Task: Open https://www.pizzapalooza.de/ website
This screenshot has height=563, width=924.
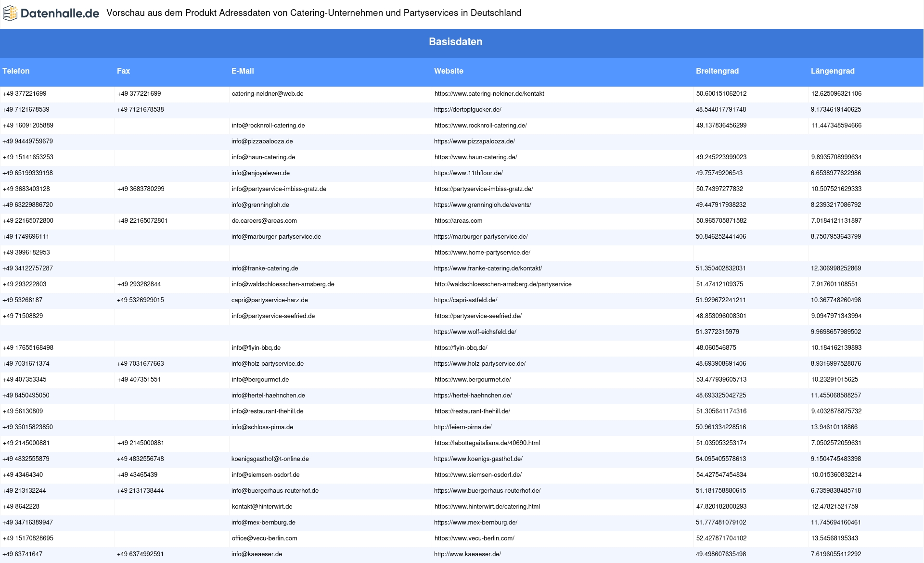Action: click(x=475, y=141)
